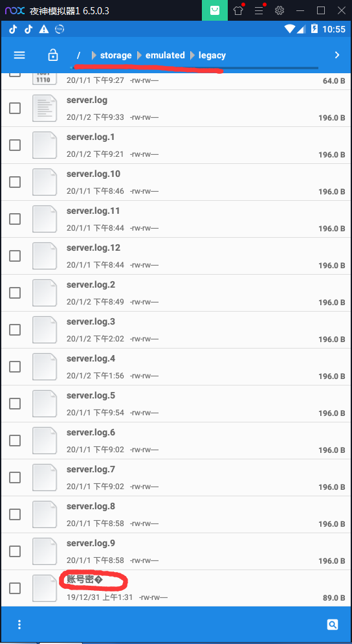Image resolution: width=352 pixels, height=644 pixels.
Task: Go to the storage breadcrumb
Action: 116,55
